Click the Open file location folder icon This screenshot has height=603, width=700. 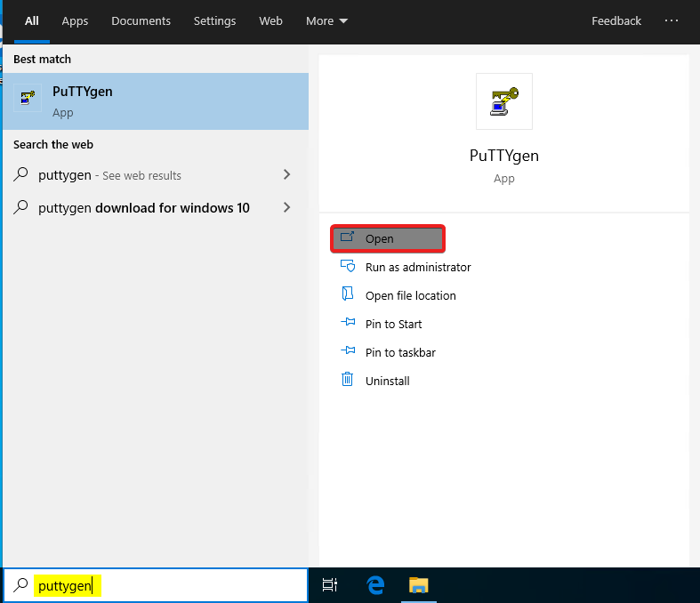coord(347,293)
